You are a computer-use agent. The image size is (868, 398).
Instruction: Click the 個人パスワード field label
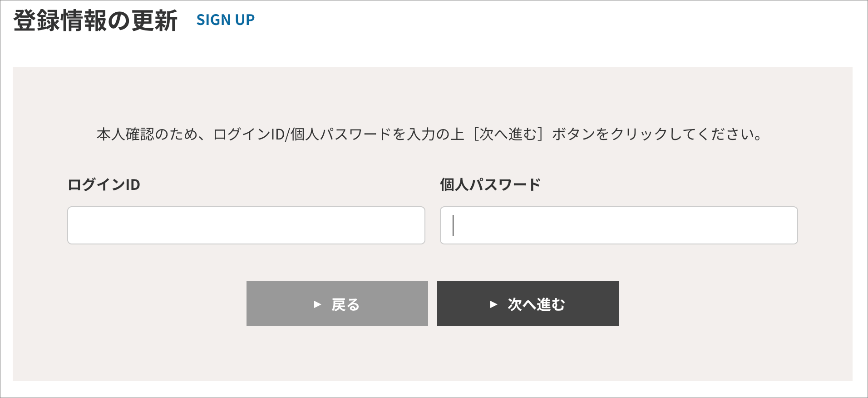click(x=490, y=184)
